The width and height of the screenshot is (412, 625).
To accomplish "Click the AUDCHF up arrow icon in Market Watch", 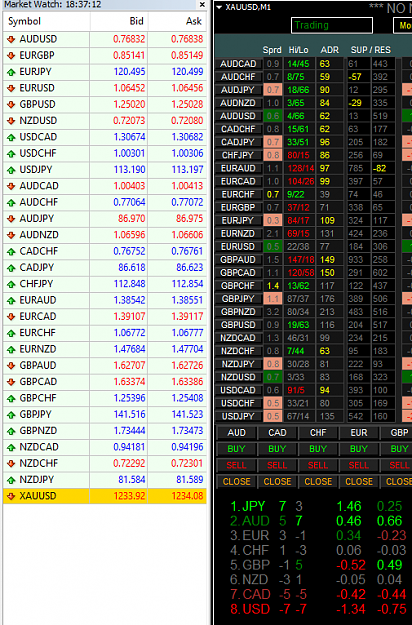I will pyautogui.click(x=11, y=202).
